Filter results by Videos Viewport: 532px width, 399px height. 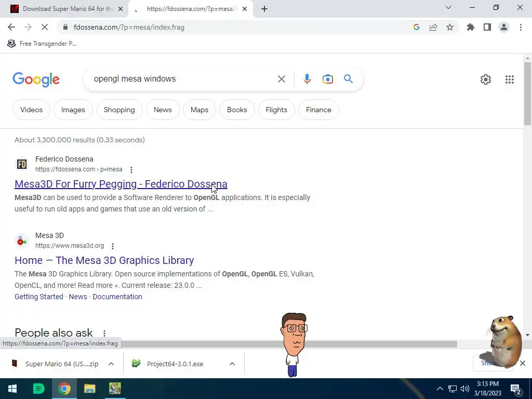coord(31,110)
